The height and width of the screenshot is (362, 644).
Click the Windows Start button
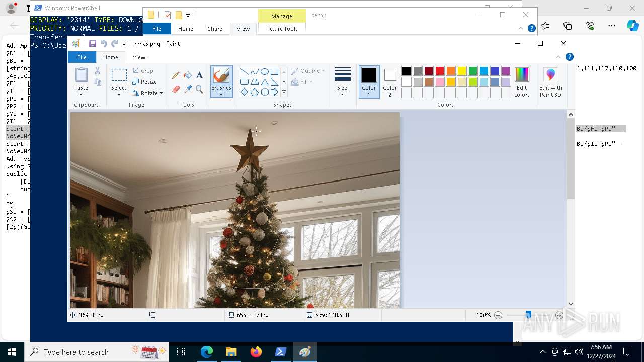pos(12,352)
